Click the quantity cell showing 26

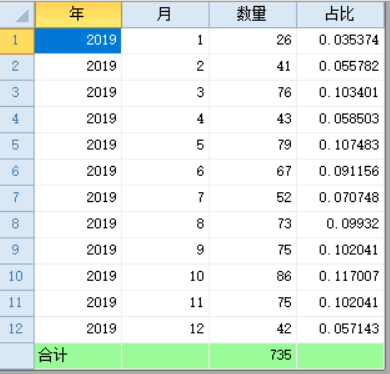[x=253, y=41]
